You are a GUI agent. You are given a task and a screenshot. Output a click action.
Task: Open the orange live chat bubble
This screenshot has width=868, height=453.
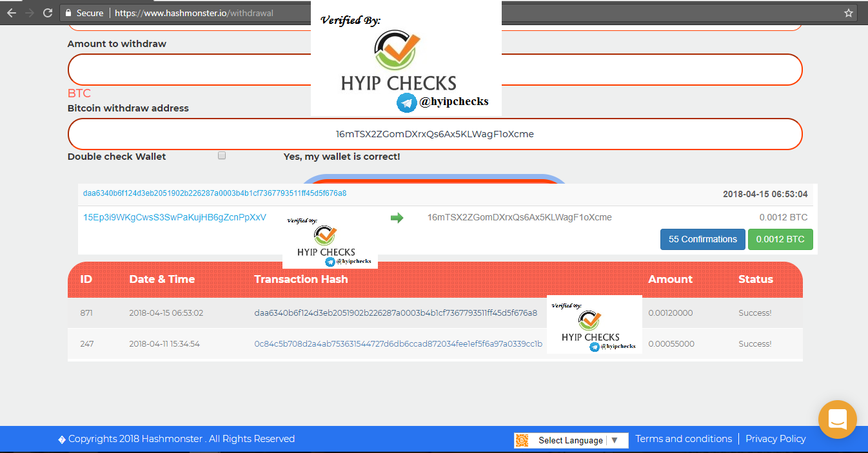pyautogui.click(x=838, y=419)
